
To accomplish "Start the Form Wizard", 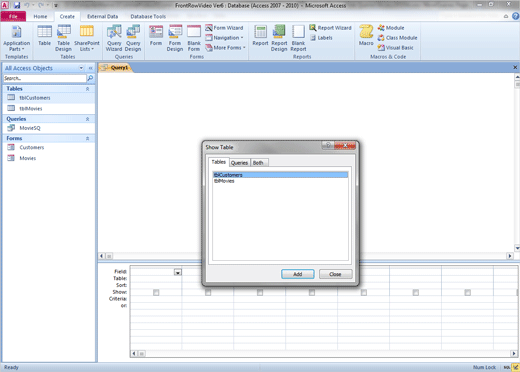I will pyautogui.click(x=224, y=28).
